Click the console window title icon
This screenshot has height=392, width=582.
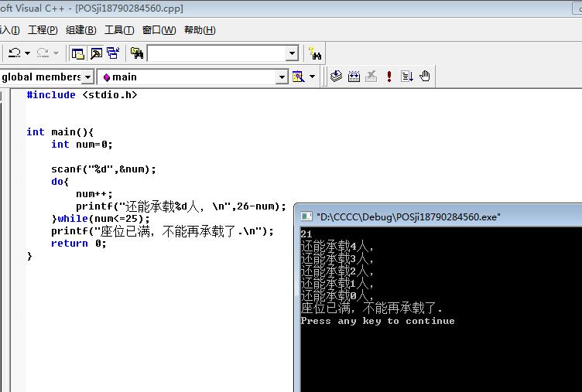(306, 216)
